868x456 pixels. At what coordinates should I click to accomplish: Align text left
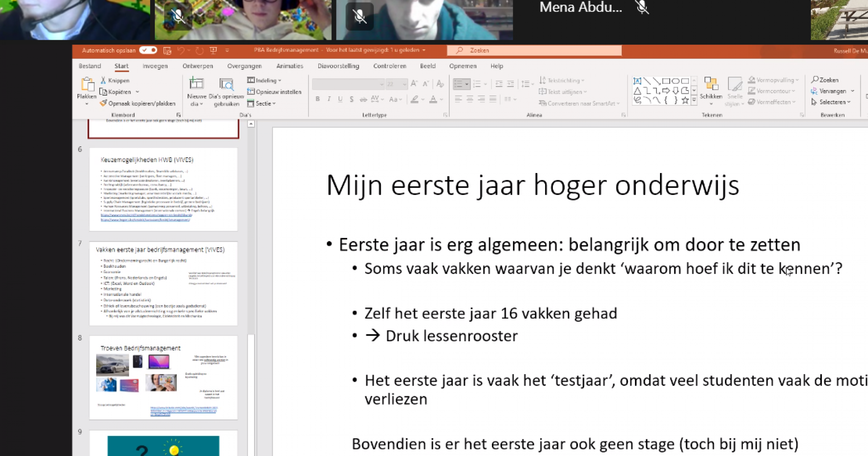click(458, 99)
